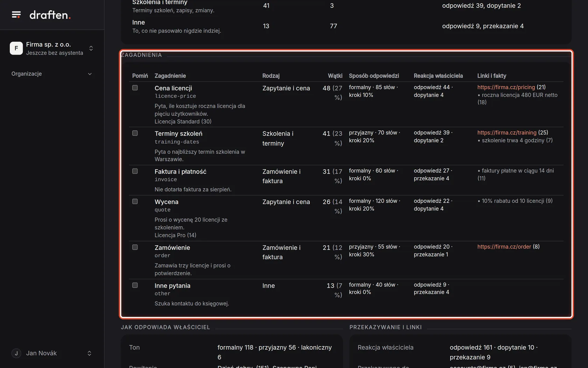Open the firma.cz/order link
This screenshot has height=368, width=588.
click(504, 247)
